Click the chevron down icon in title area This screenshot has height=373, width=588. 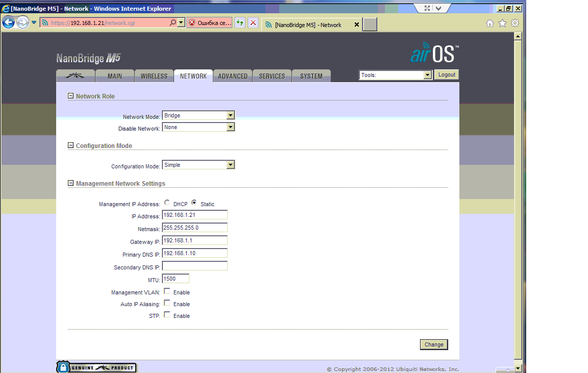tap(438, 8)
